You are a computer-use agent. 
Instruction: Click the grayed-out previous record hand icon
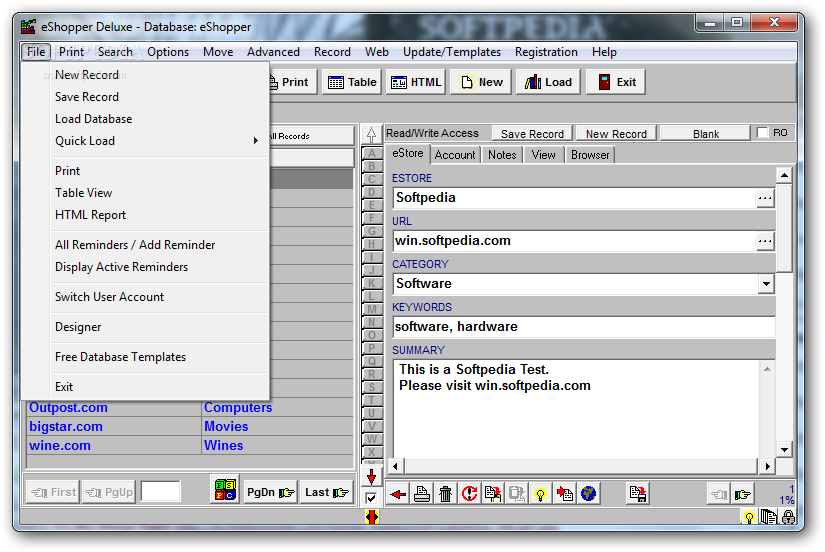coord(719,494)
